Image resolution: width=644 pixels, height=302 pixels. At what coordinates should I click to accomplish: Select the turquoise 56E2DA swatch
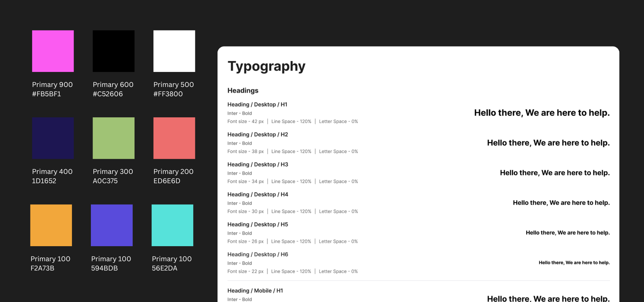click(172, 225)
